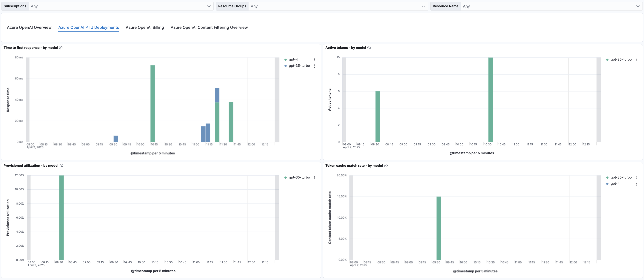Open info tooltip for Provisioned utilization chart
Image resolution: width=644 pixels, height=280 pixels.
click(61, 165)
